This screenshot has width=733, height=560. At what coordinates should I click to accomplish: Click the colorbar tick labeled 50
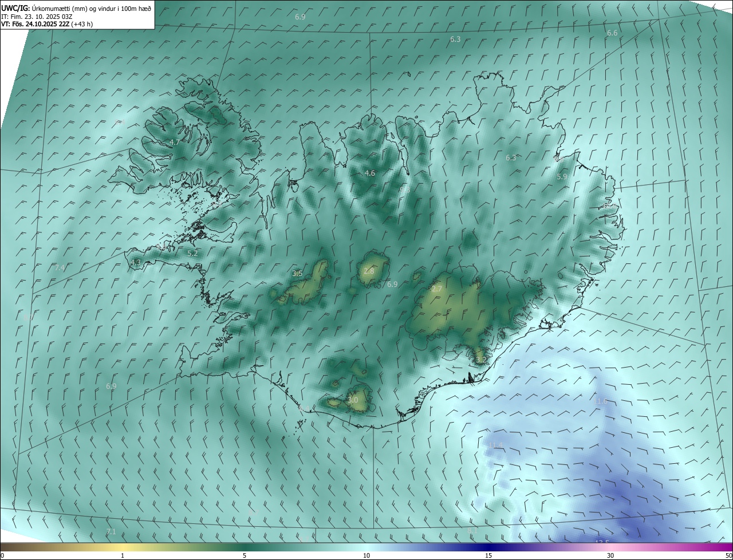coord(728,555)
